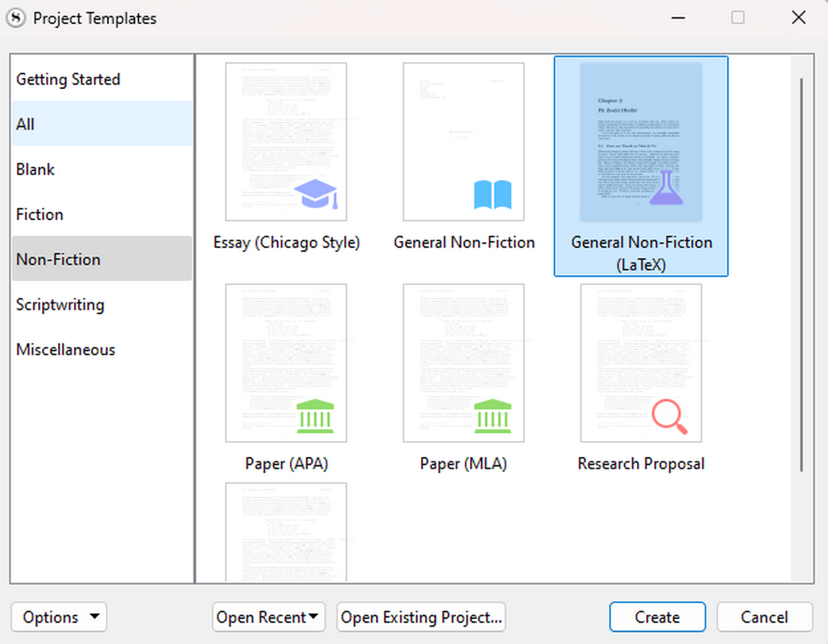This screenshot has height=644, width=828.
Task: Select the Blank category
Action: tap(35, 169)
